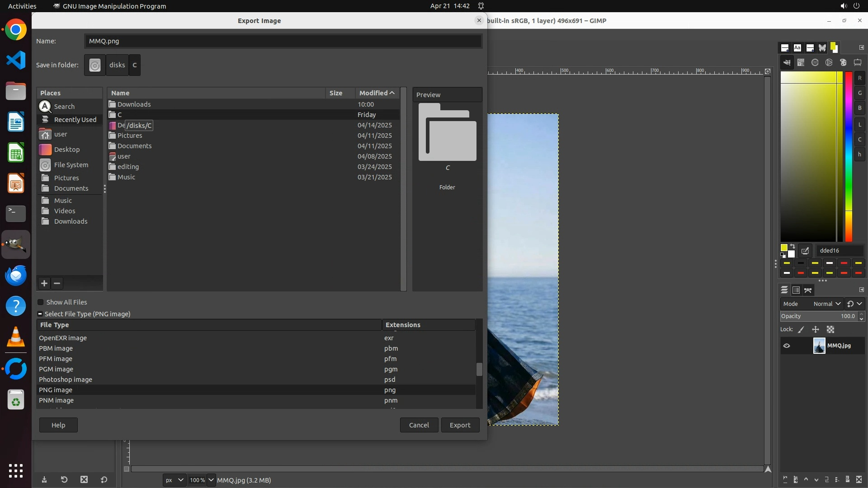Open GIMP from the Ubuntu dock
Image resolution: width=868 pixels, height=488 pixels.
[x=16, y=244]
